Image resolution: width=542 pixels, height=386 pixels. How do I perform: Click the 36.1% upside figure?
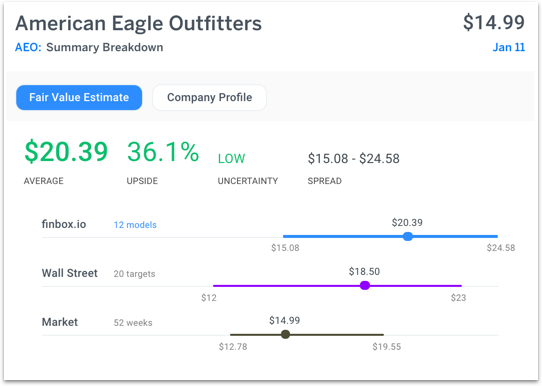(163, 151)
